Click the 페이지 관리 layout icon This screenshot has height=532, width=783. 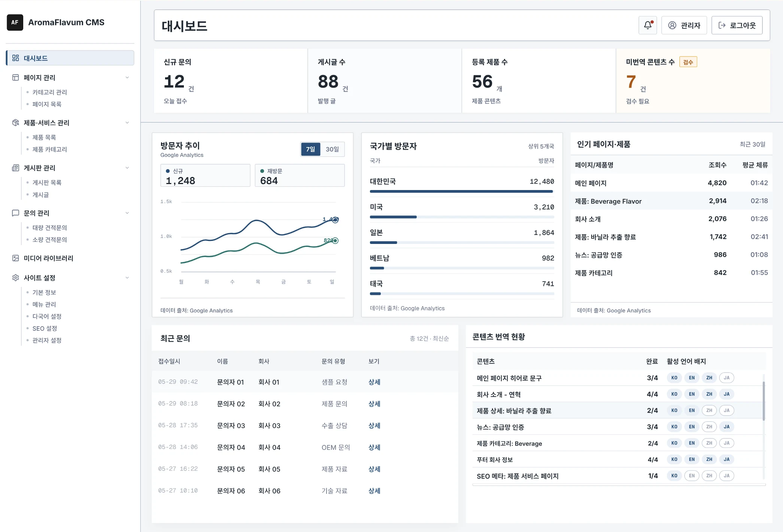[16, 77]
